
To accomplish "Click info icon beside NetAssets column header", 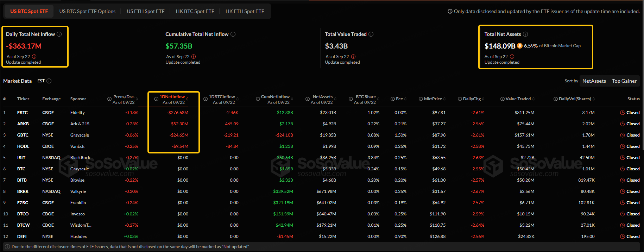I will pyautogui.click(x=308, y=99).
